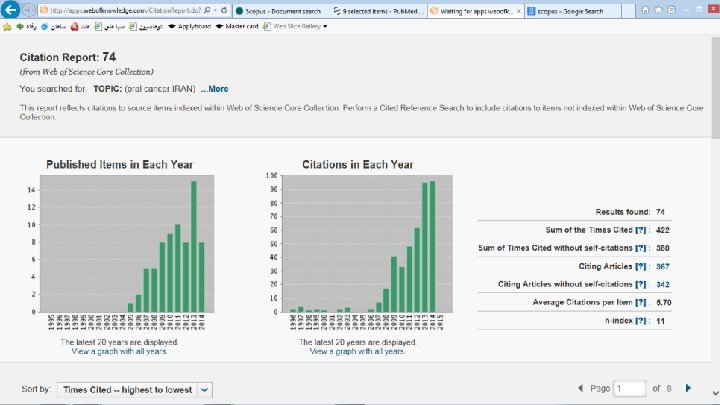
Task: Click help [?] beside Citing Articles
Action: [641, 266]
